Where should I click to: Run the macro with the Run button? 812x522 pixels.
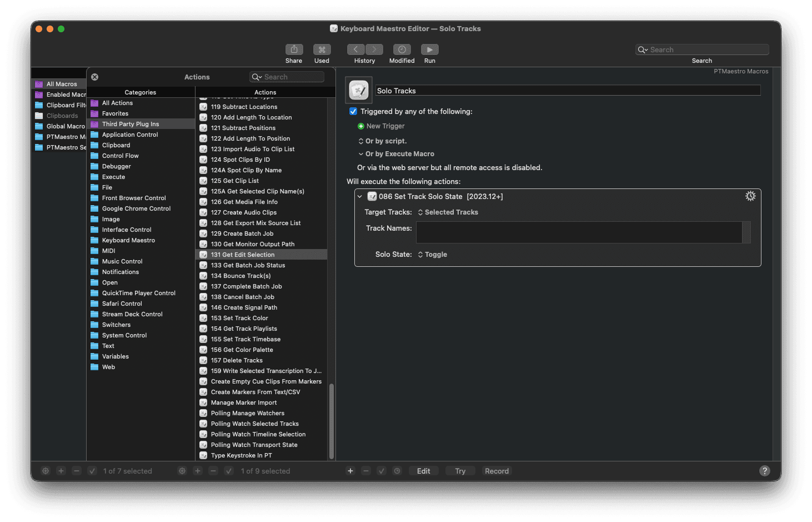coord(429,49)
